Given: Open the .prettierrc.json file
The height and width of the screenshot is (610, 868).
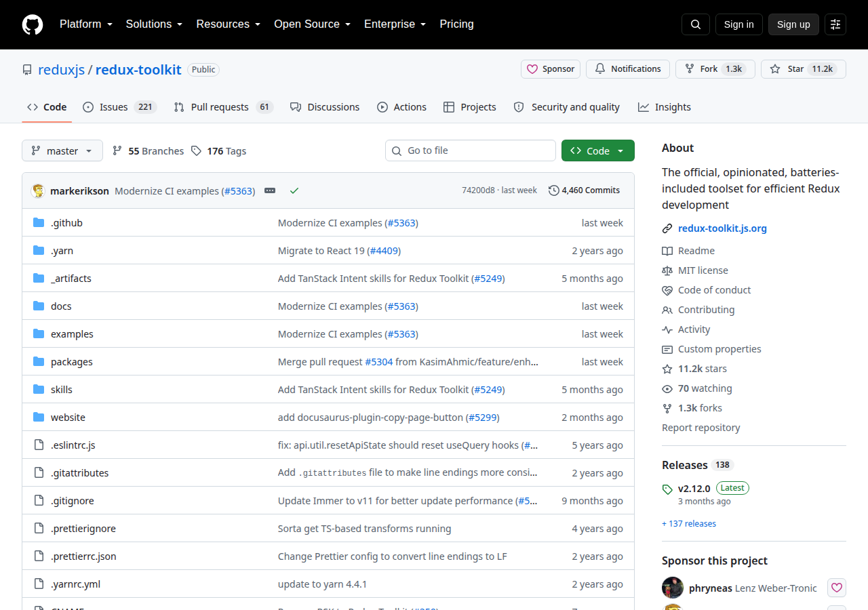Looking at the screenshot, I should (x=83, y=556).
